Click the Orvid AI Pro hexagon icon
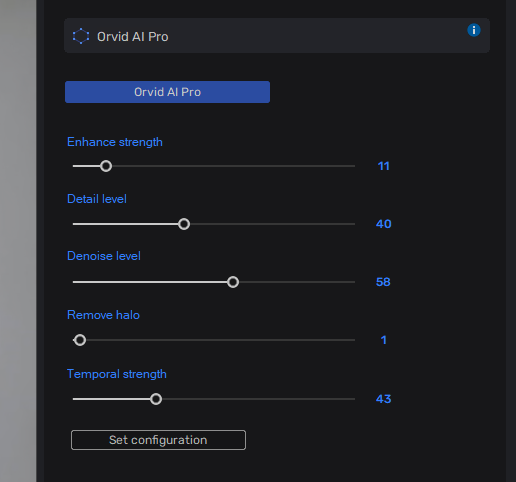 coord(81,36)
